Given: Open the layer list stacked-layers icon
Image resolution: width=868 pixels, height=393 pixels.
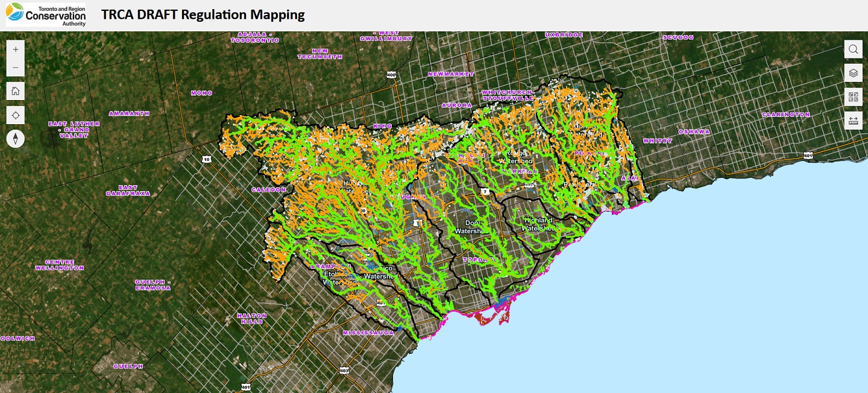Looking at the screenshot, I should point(853,72).
